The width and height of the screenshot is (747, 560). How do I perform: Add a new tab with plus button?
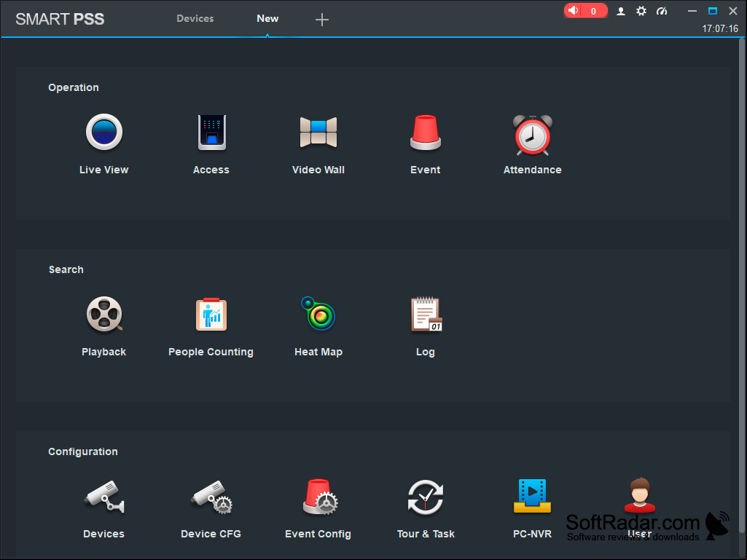322,20
